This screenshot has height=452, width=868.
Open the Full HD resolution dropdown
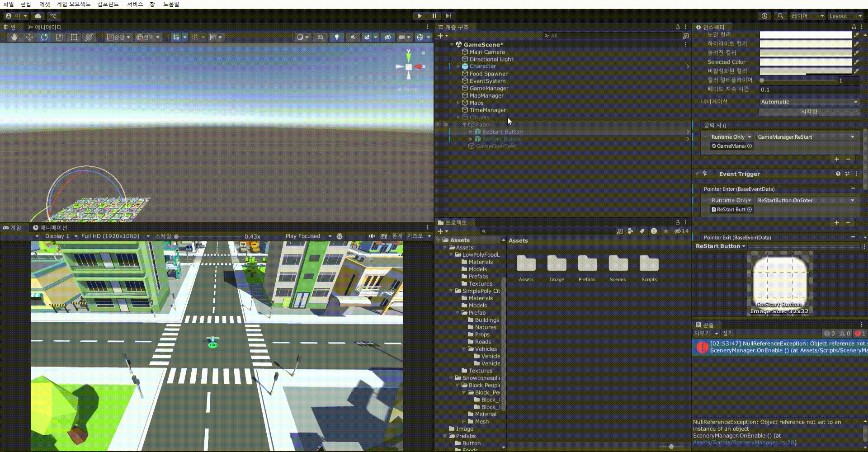click(115, 236)
